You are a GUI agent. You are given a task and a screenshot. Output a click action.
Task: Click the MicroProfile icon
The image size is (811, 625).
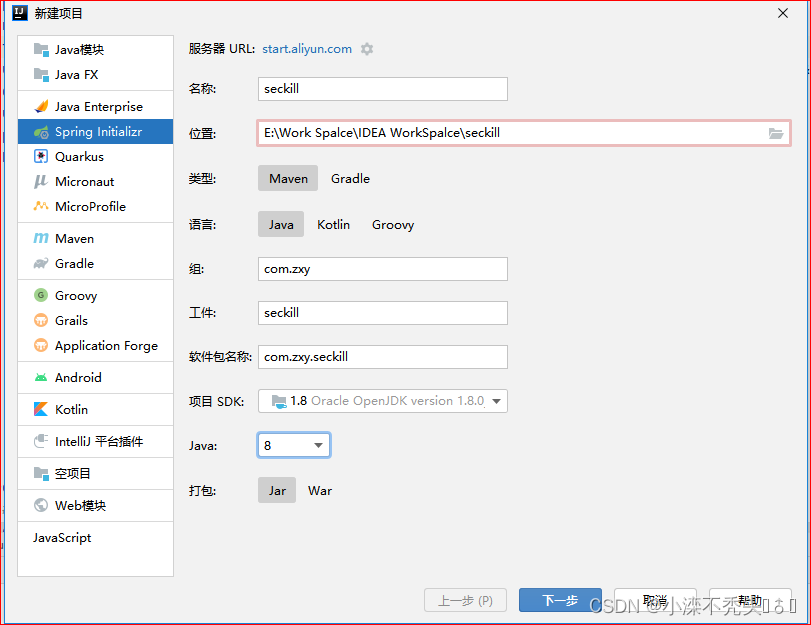point(41,206)
